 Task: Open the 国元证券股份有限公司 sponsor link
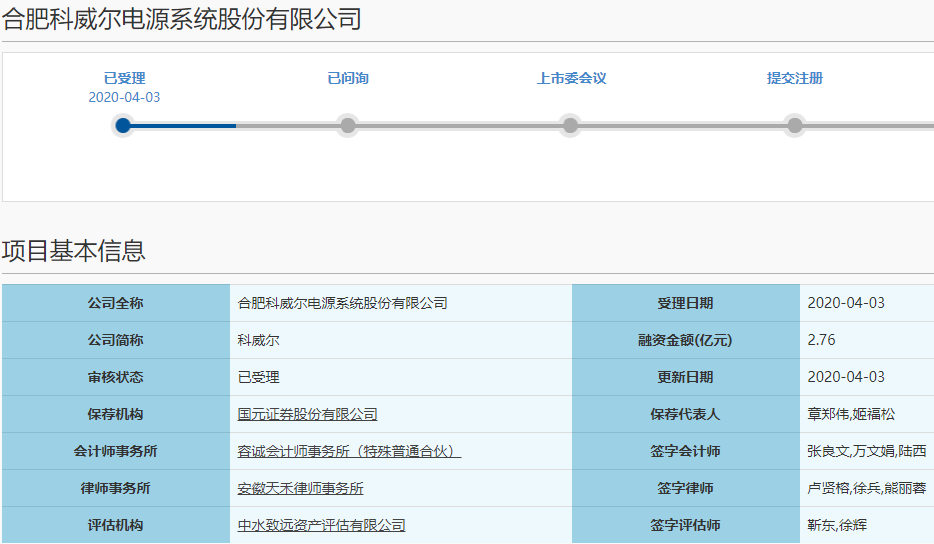click(x=307, y=414)
